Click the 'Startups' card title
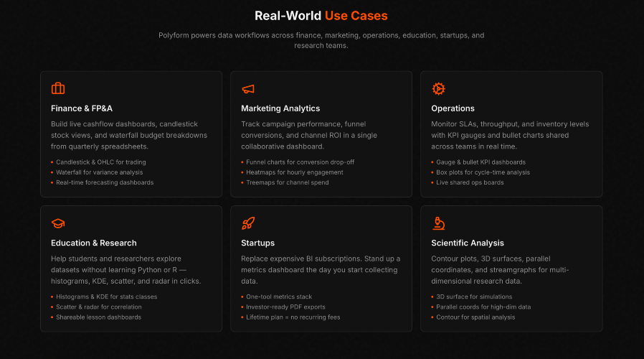The height and width of the screenshot is (359, 644). (258, 243)
